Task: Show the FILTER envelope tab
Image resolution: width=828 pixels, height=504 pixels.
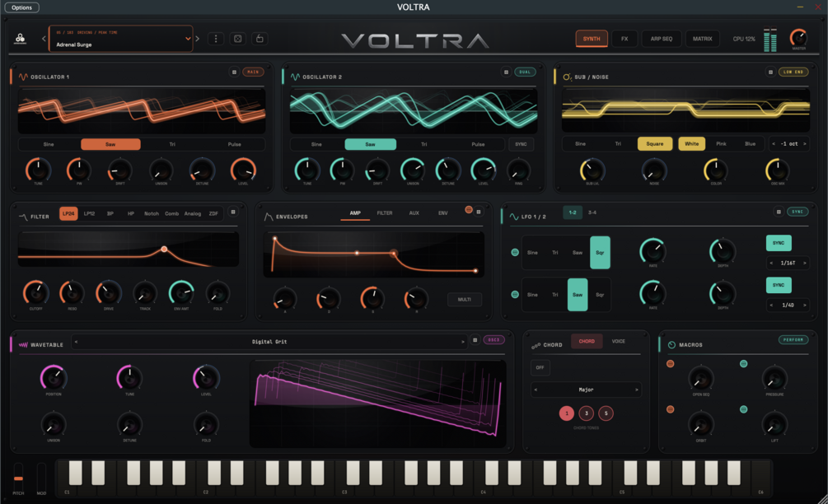Action: [385, 213]
